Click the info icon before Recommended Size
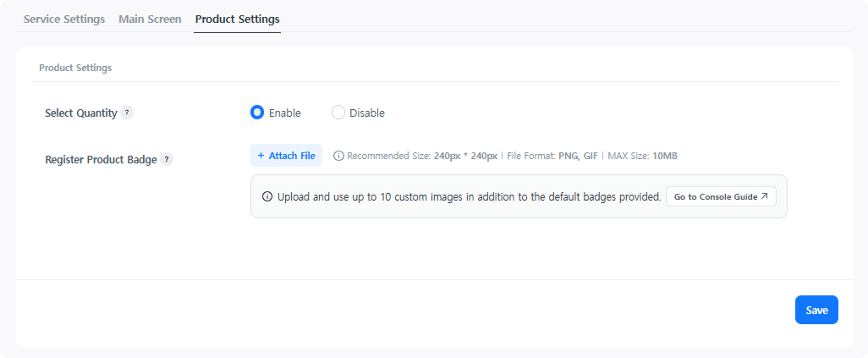The width and height of the screenshot is (868, 358). [339, 156]
